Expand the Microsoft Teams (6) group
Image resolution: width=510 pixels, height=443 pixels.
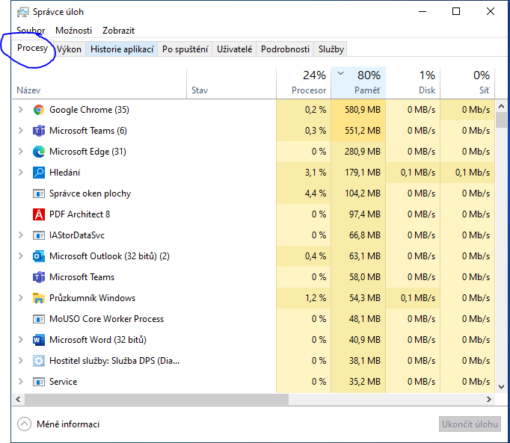click(21, 131)
